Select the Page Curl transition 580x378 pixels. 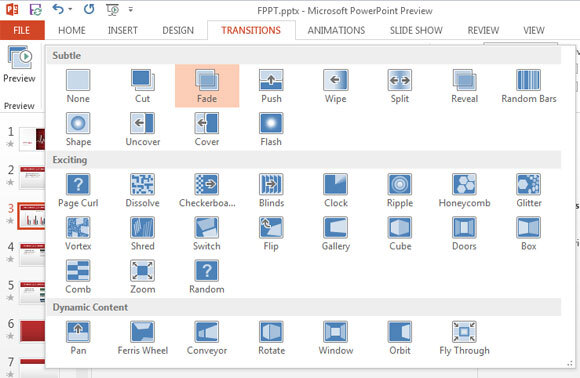point(78,190)
